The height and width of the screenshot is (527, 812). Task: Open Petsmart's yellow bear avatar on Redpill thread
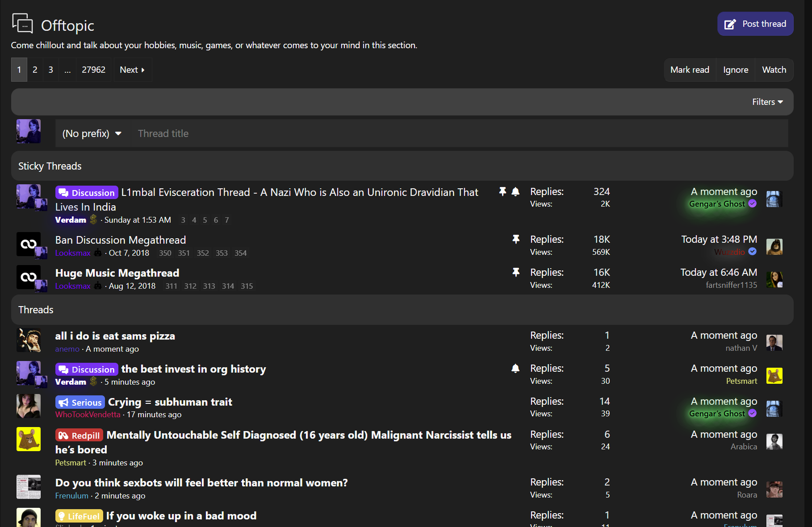coord(29,439)
